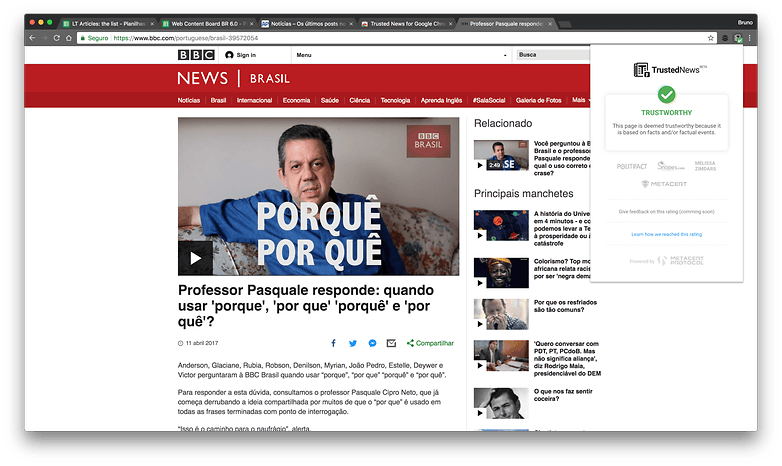The width and height of the screenshot is (782, 466).
Task: Click Give feedback on this rating
Action: 666,212
